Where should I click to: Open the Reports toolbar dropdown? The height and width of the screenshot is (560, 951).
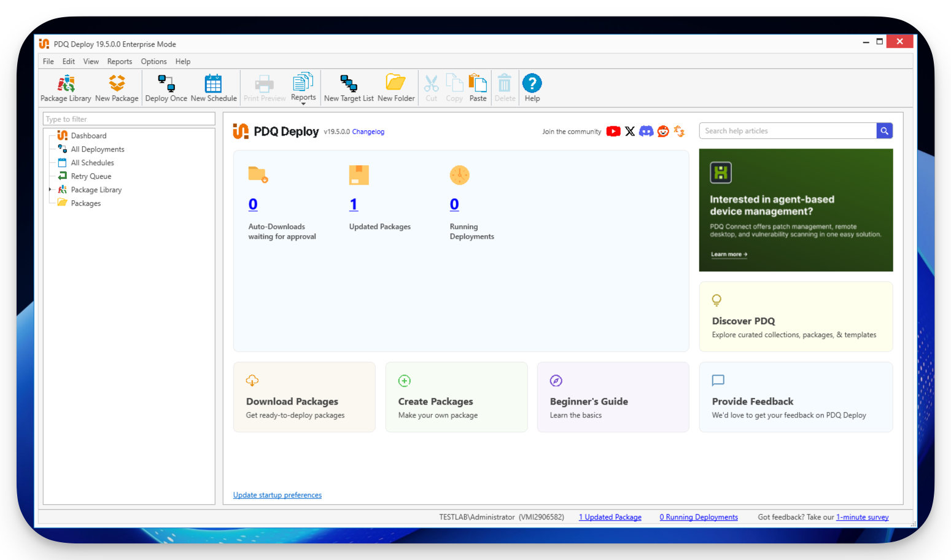click(x=303, y=89)
